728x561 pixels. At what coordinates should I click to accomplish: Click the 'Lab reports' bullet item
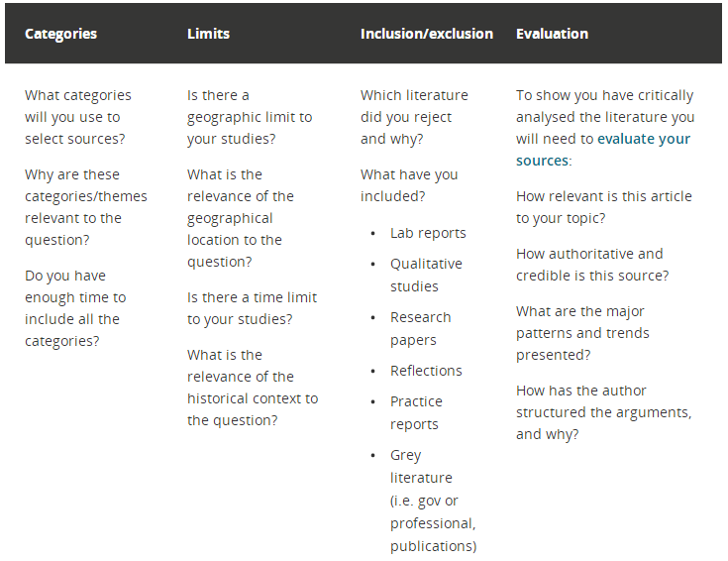(x=428, y=233)
